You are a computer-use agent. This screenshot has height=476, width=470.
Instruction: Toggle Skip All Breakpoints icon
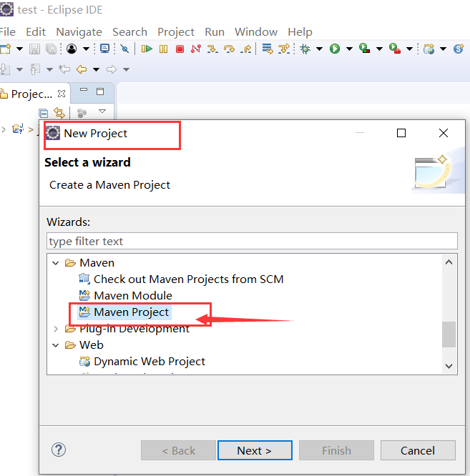[124, 49]
